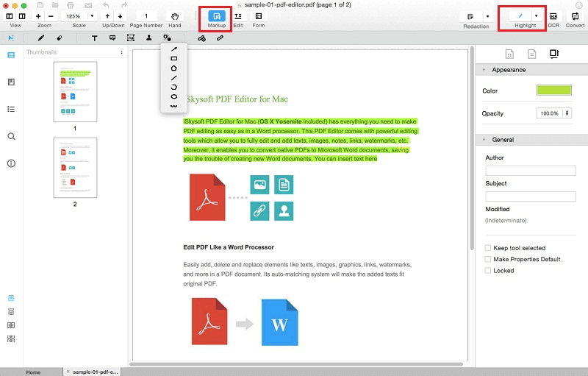
Task: Open the Search sidebar panel
Action: (11, 136)
